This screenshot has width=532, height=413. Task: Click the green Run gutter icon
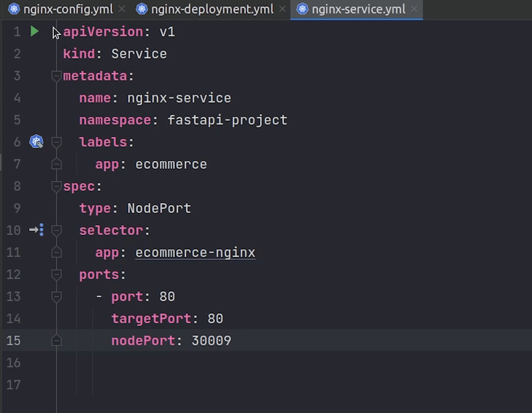coord(34,31)
